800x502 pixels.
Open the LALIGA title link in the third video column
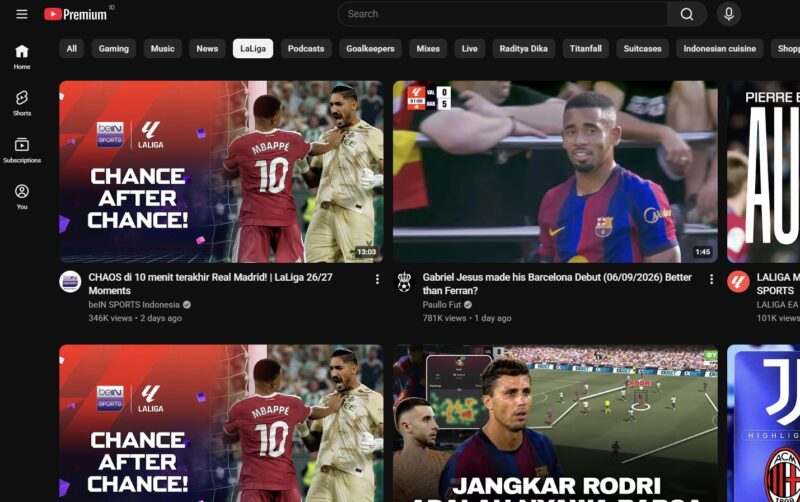(x=778, y=284)
